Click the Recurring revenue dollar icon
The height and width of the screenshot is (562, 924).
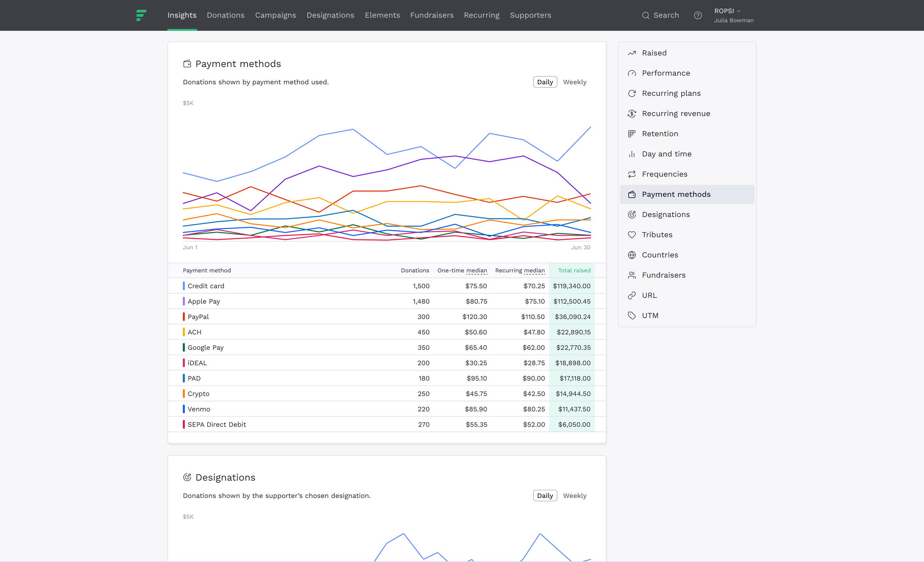point(631,114)
